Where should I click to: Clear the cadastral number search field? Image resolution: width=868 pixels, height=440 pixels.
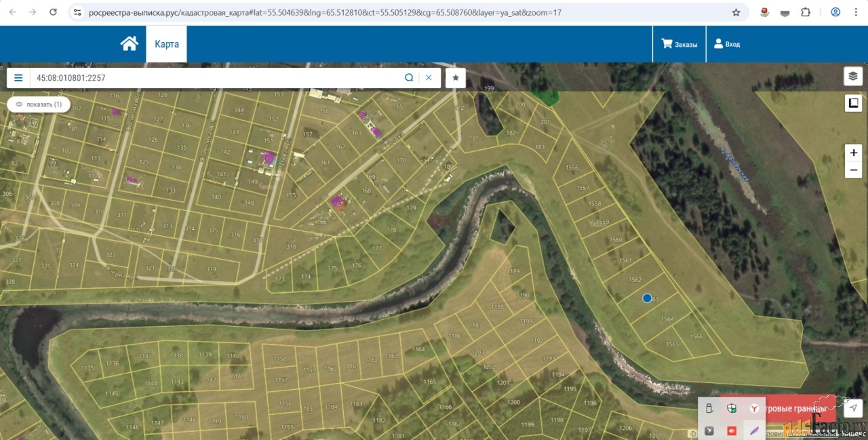[429, 78]
